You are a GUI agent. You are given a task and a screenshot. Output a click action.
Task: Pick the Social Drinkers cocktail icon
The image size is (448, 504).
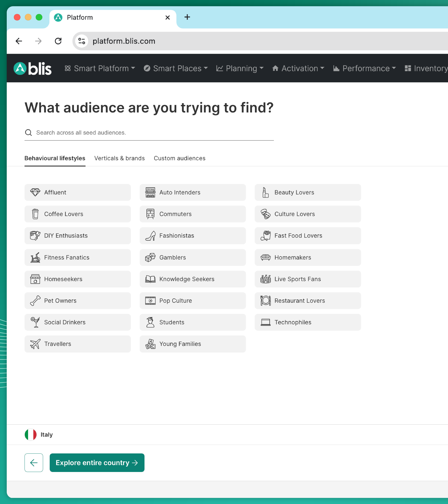[35, 322]
